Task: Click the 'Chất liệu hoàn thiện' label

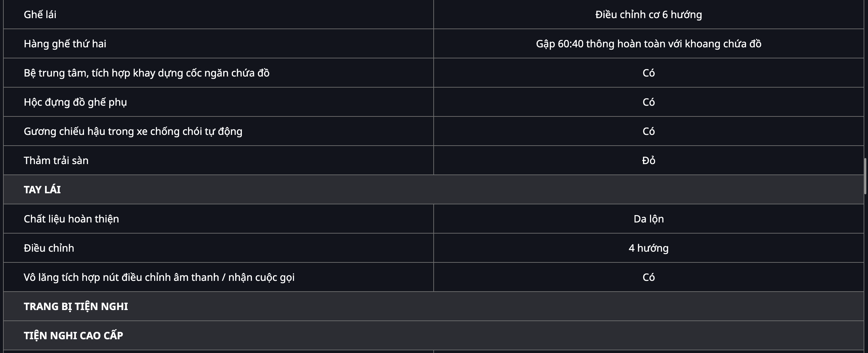Action: pyautogui.click(x=72, y=219)
